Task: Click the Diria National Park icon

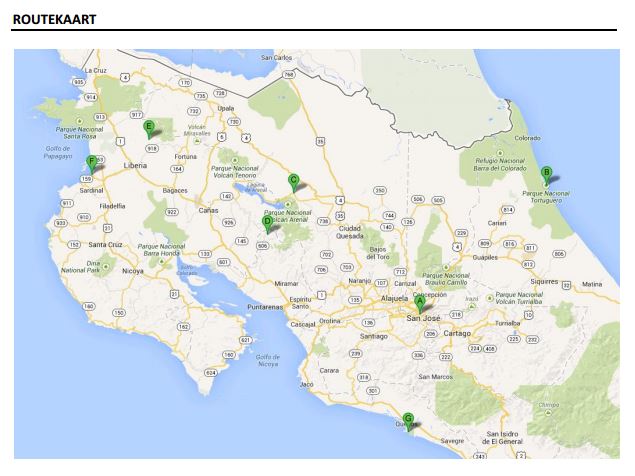Action: [106, 266]
